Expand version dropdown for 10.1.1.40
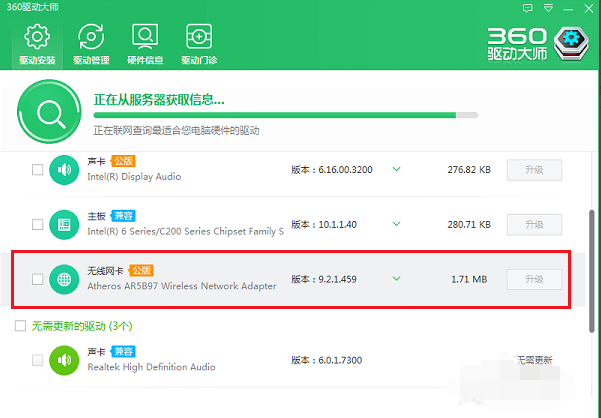Viewport: 601px width, 418px height. pyautogui.click(x=397, y=224)
